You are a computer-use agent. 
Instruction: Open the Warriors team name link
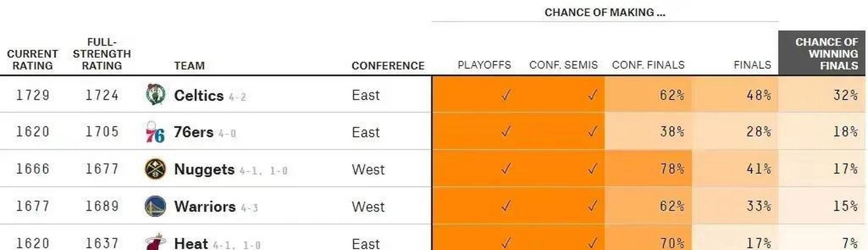[x=205, y=207]
